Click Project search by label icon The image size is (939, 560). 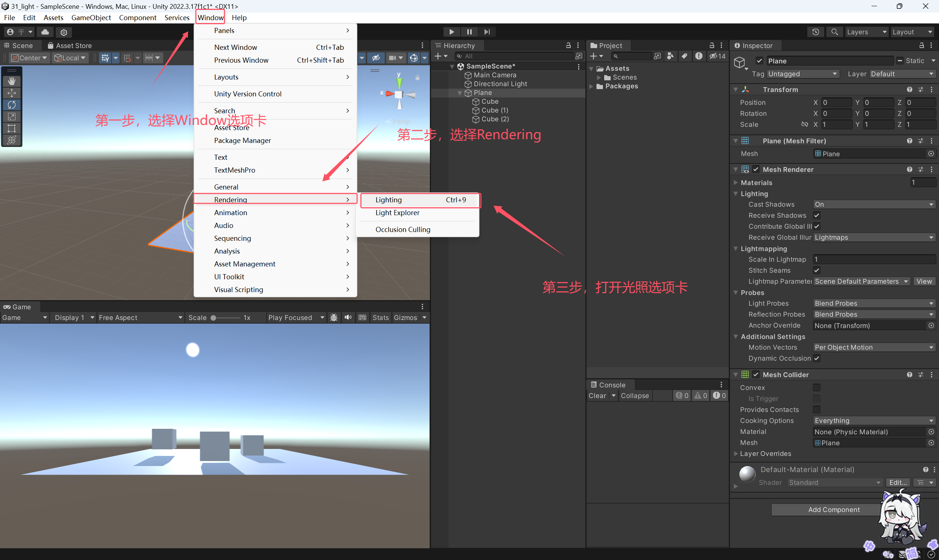click(684, 56)
